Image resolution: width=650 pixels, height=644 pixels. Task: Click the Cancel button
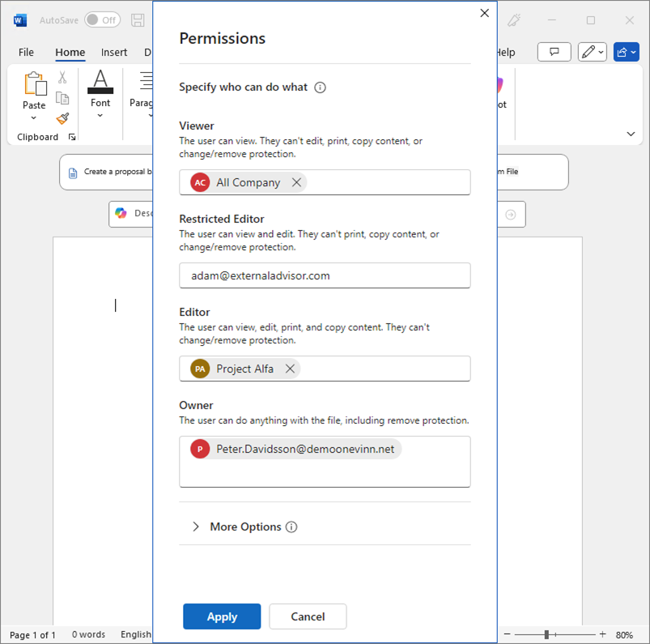pos(308,616)
